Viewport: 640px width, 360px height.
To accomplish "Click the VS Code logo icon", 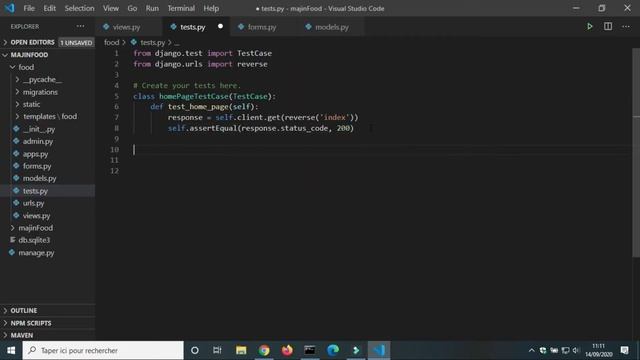I will click(x=9, y=8).
